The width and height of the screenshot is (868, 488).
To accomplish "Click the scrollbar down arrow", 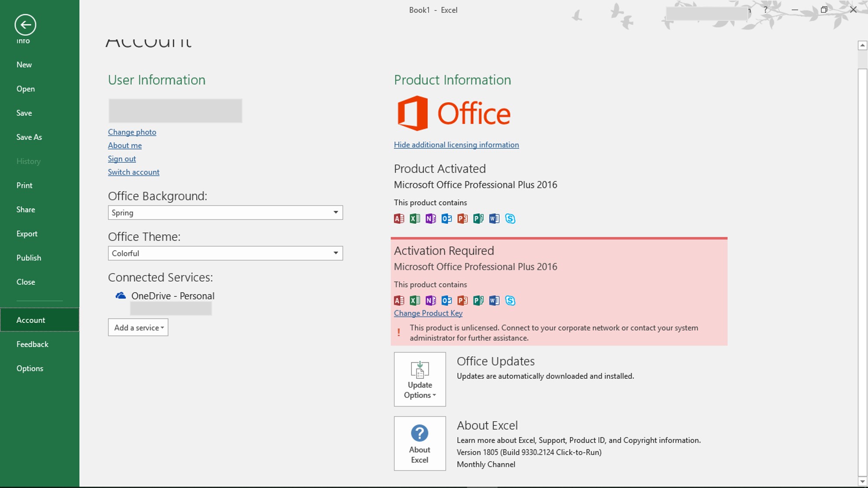I will pos(862,481).
